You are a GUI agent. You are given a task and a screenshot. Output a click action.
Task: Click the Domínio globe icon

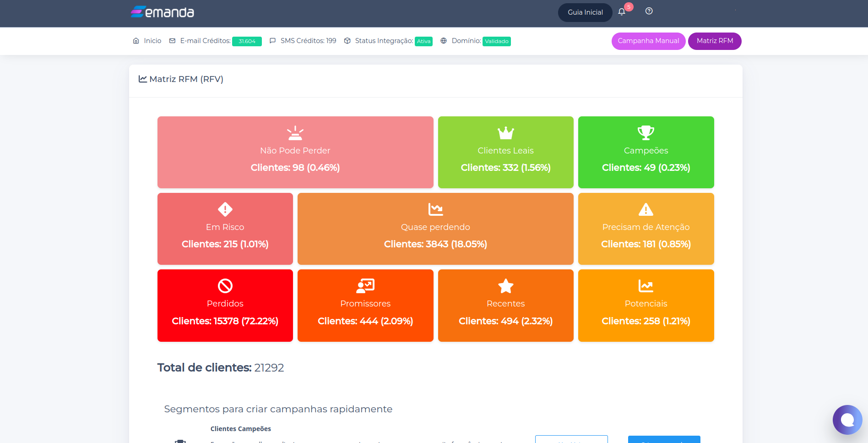click(444, 41)
